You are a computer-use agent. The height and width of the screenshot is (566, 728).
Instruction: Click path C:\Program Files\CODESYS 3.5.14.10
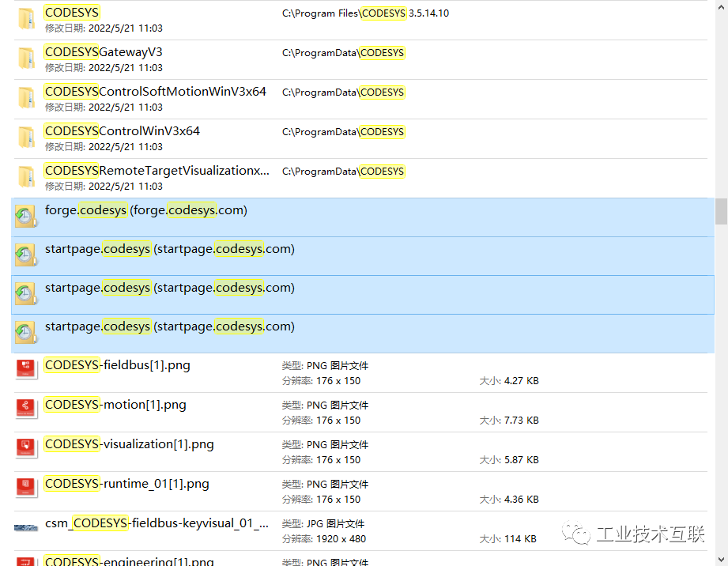365,13
